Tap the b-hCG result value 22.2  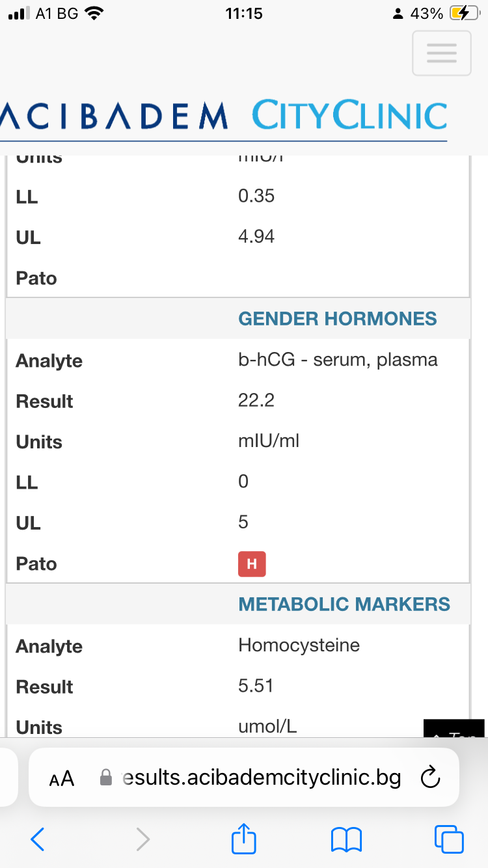[x=256, y=400]
